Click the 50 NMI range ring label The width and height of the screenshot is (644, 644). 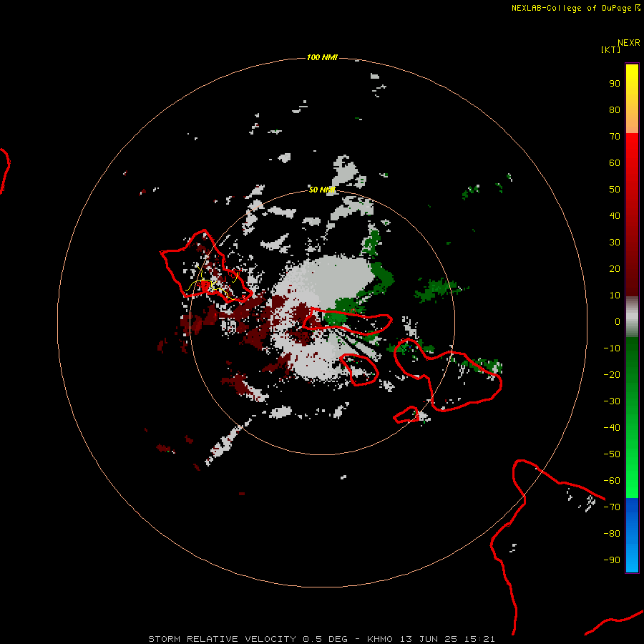click(x=321, y=190)
